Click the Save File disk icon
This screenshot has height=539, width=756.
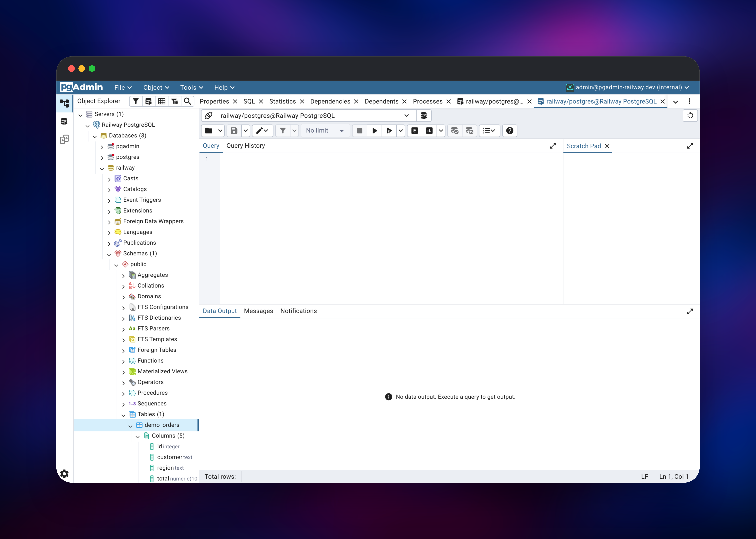point(234,131)
